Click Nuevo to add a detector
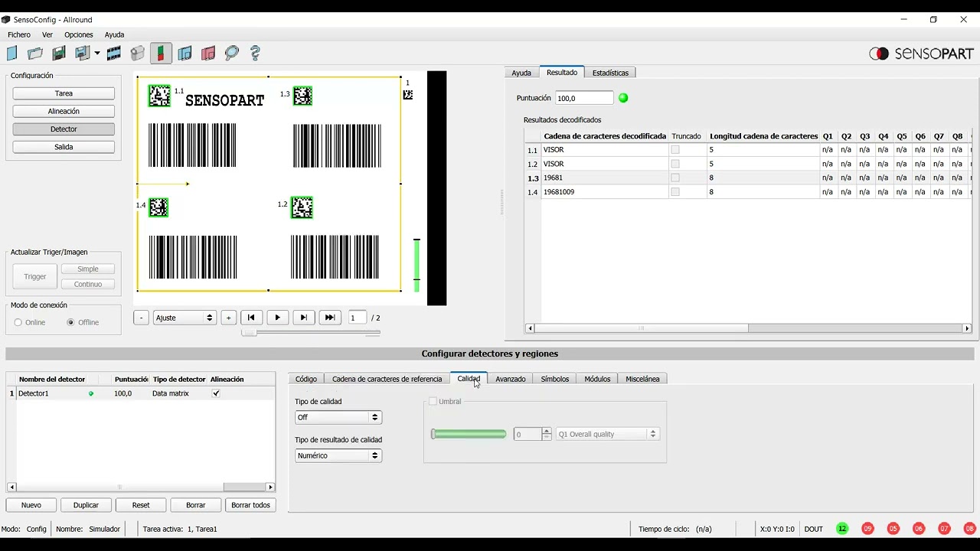Viewport: 980px width, 551px height. coord(31,505)
